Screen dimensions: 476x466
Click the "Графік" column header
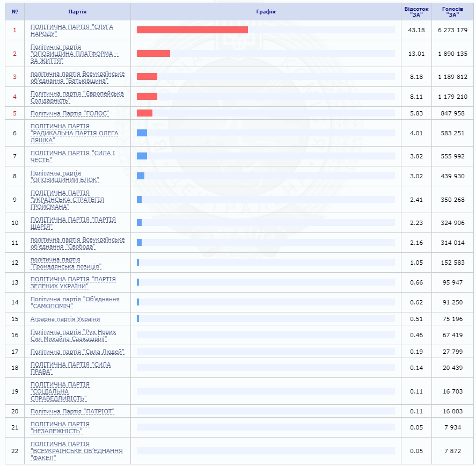click(x=266, y=12)
